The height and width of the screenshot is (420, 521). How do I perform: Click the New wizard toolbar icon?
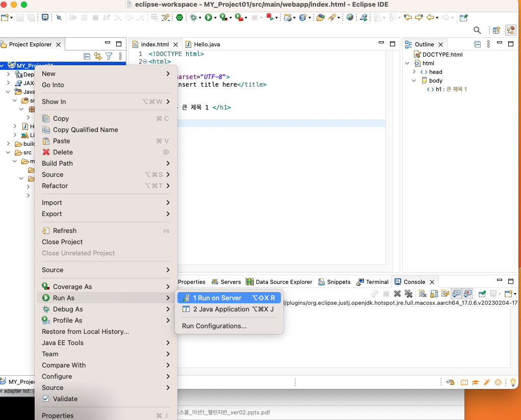(x=5, y=18)
